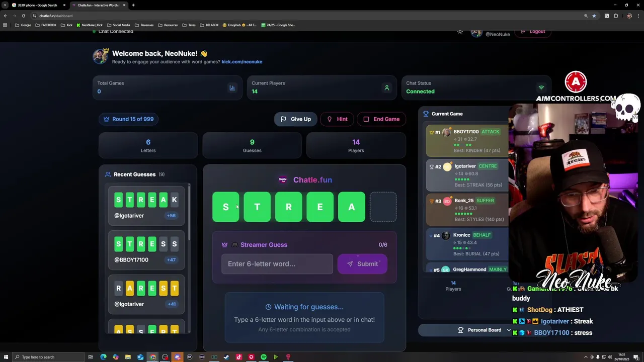Open the FACEBOOK bookmarks folder
This screenshot has width=644, height=362.
click(46, 25)
